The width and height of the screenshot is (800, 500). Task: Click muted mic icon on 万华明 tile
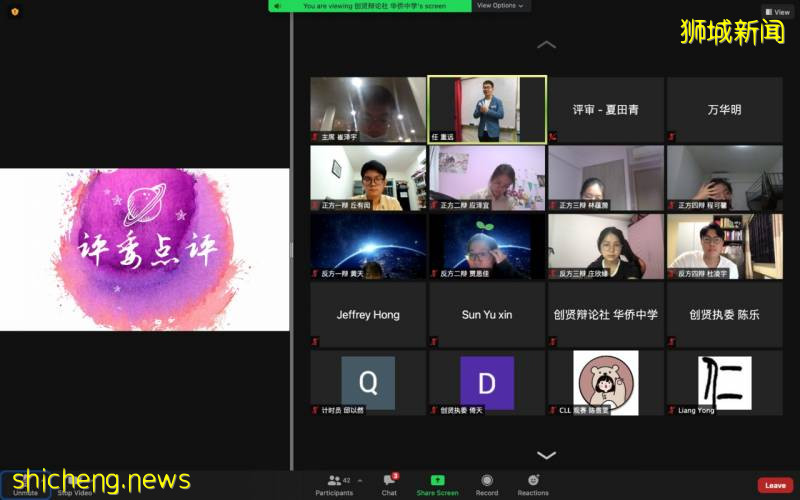click(x=671, y=137)
